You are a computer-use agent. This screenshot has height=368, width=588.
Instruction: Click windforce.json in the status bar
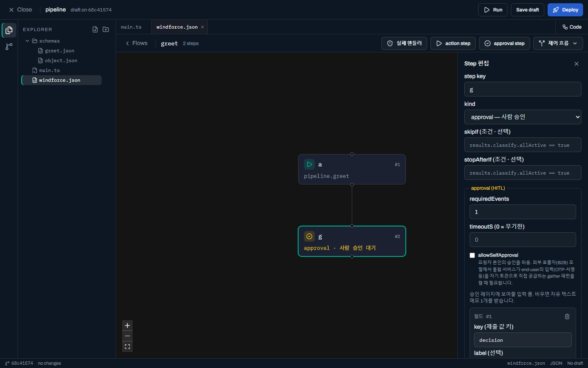coord(526,363)
